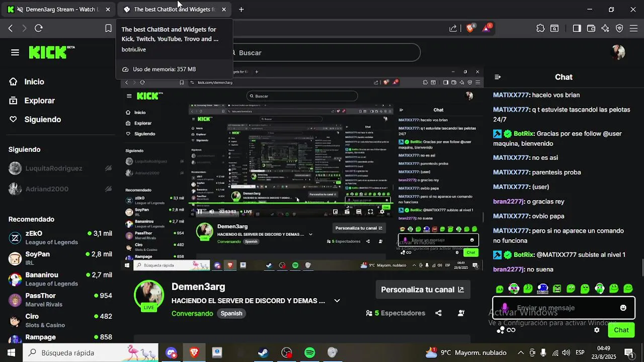Switch the video player to fullscreen

click(x=370, y=212)
